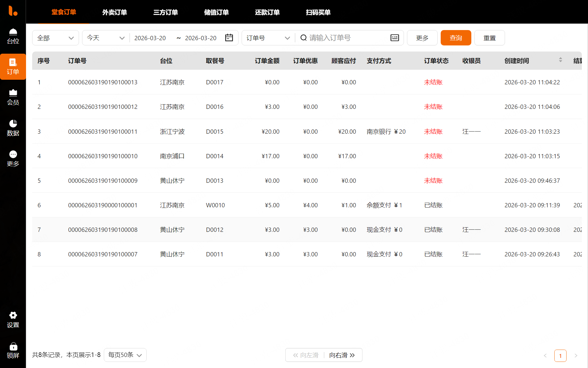The width and height of the screenshot is (588, 368).
Task: Open the 每页50条 page size dropdown
Action: pyautogui.click(x=125, y=355)
